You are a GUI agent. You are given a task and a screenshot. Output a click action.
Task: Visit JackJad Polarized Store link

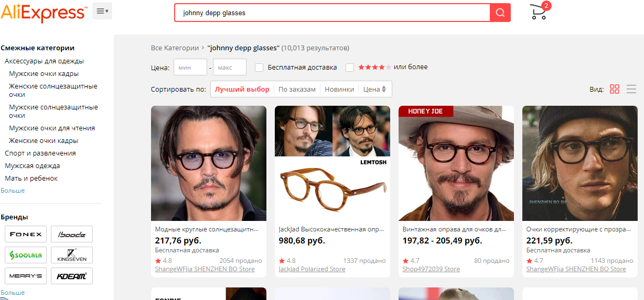coord(312,269)
